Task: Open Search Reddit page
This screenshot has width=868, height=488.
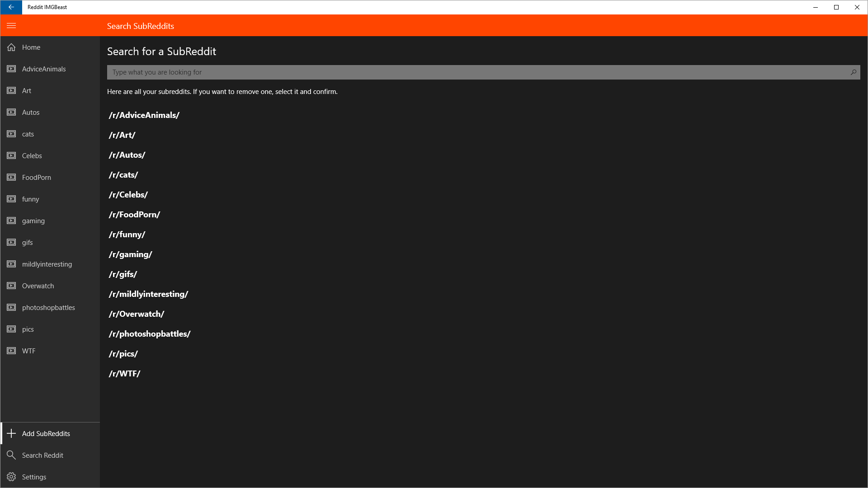Action: click(50, 455)
